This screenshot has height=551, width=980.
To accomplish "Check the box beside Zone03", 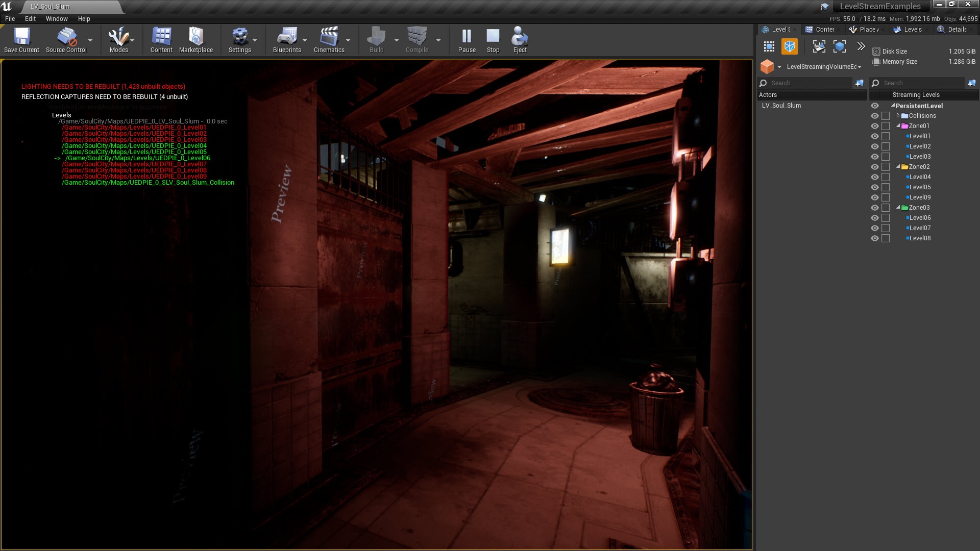I will (x=886, y=208).
